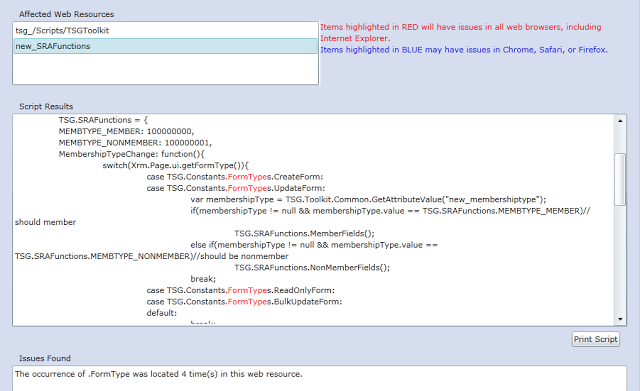Image resolution: width=640 pixels, height=391 pixels.
Task: Click the TSG.SRAFunctions.NonMemberFields(); line
Action: [312, 268]
